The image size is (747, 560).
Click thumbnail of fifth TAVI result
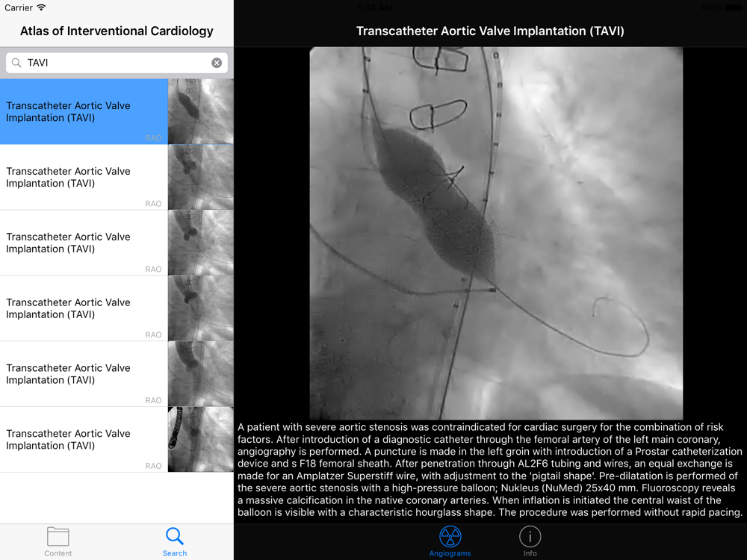pos(200,374)
